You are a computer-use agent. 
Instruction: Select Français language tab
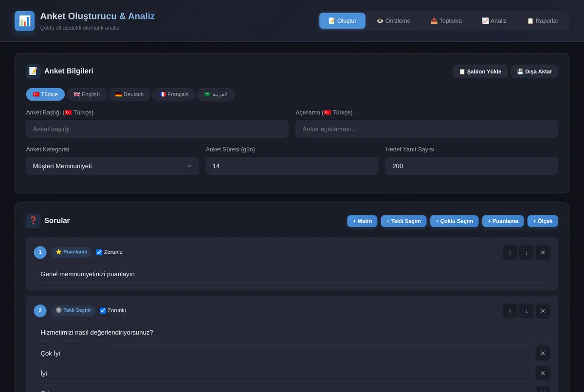point(174,94)
